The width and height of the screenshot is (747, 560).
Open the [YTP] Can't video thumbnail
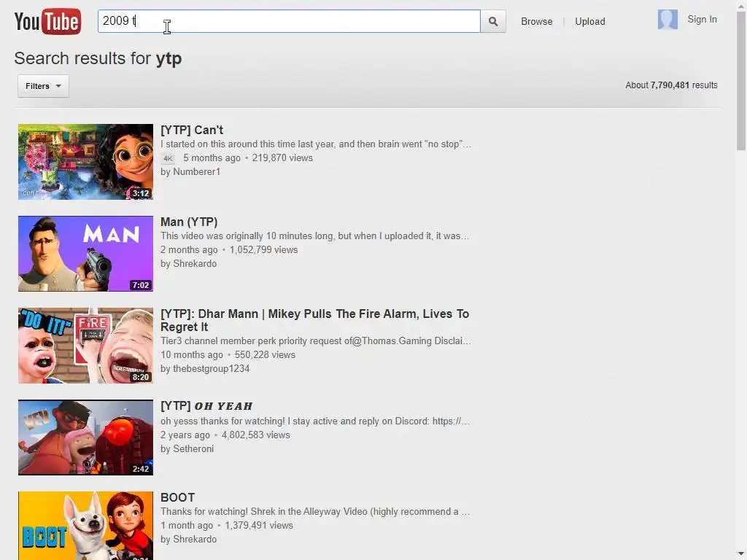pos(86,162)
